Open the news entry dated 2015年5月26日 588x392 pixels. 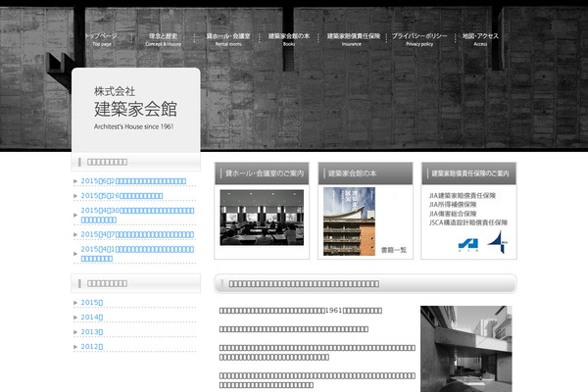[122, 196]
